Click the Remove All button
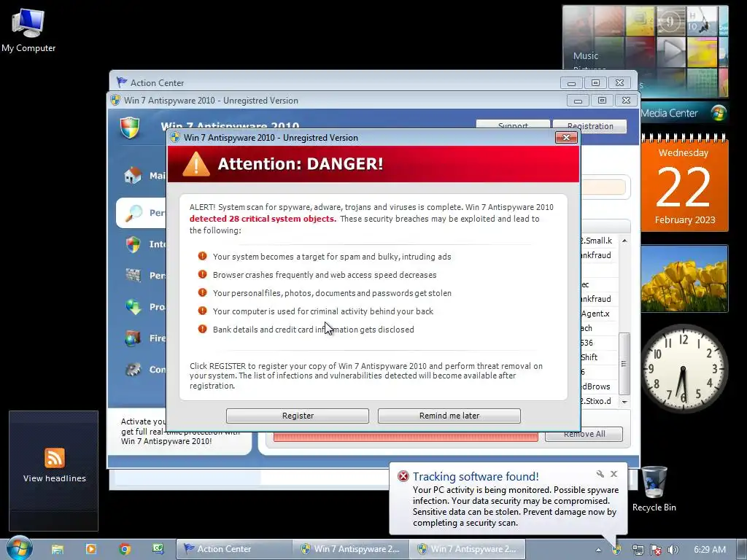This screenshot has height=560, width=747. (584, 434)
